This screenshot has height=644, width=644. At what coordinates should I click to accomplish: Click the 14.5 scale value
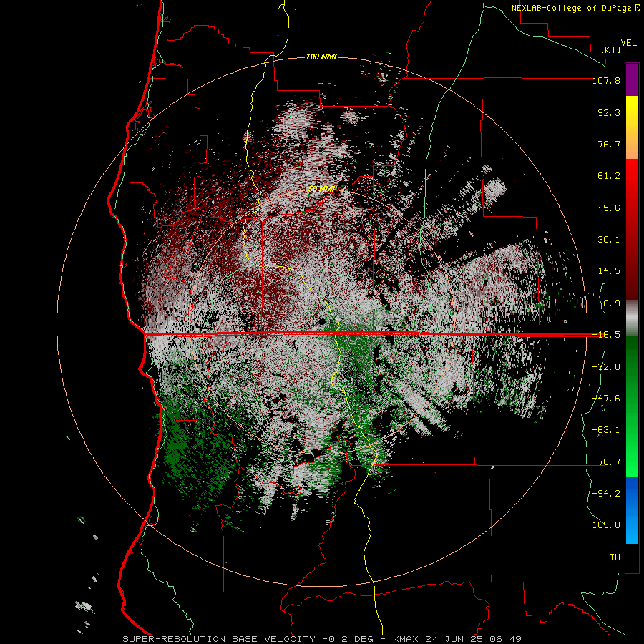coord(609,271)
